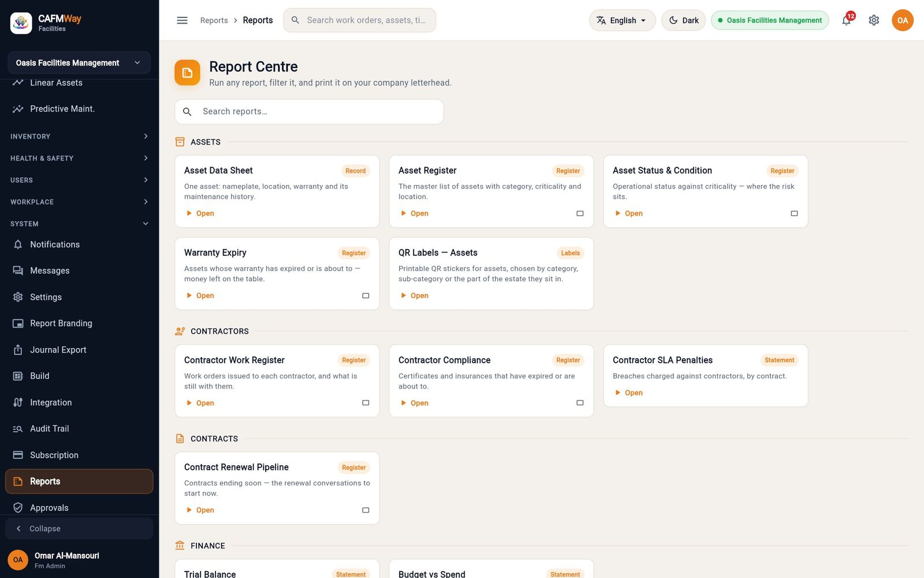Open the QR Labels — Assets report
The image size is (924, 578).
pyautogui.click(x=414, y=295)
